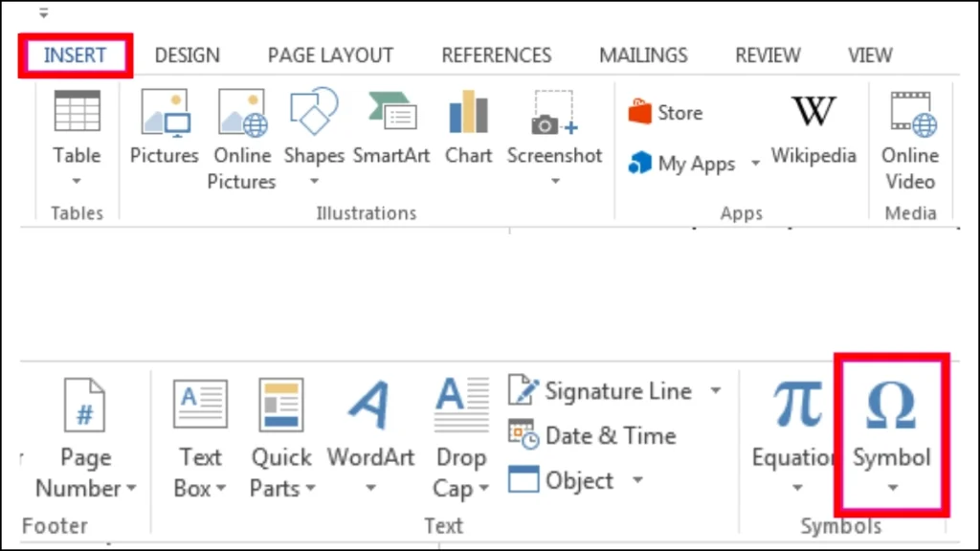Viewport: 980px width, 551px height.
Task: Expand the Screenshot dropdown arrow
Action: pos(555,180)
